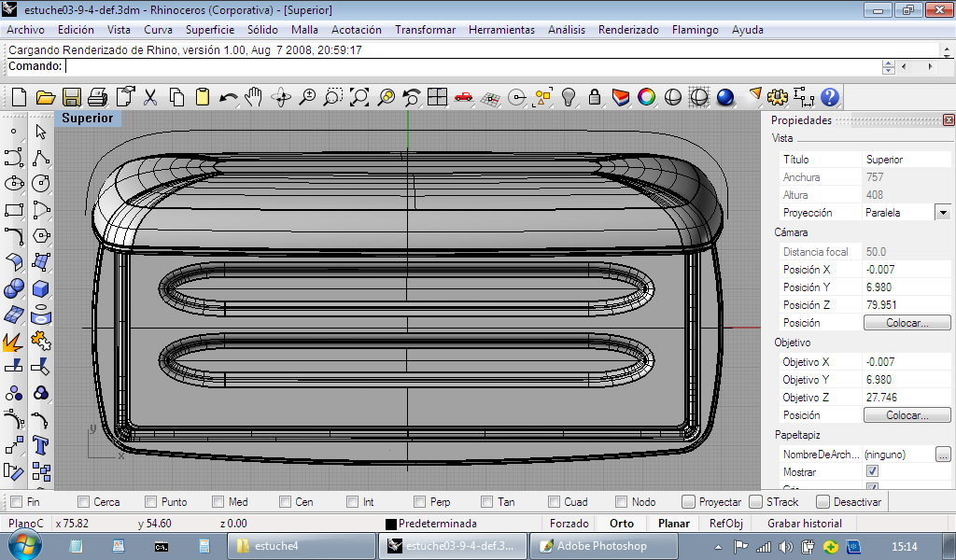Uncheck the Mostrar wallpaper checkbox
The height and width of the screenshot is (560, 956).
click(872, 471)
